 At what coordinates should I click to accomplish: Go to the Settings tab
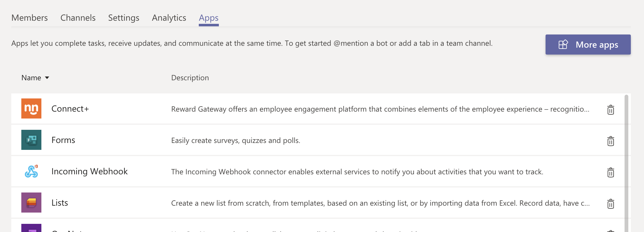click(124, 18)
